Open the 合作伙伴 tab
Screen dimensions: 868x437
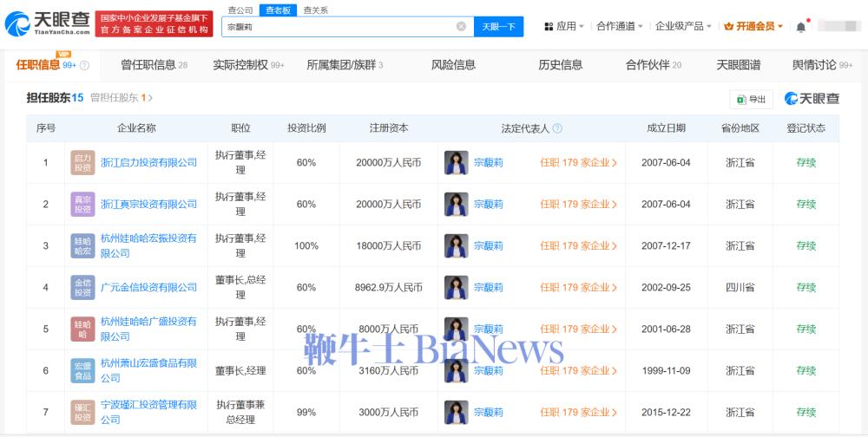[x=654, y=65]
